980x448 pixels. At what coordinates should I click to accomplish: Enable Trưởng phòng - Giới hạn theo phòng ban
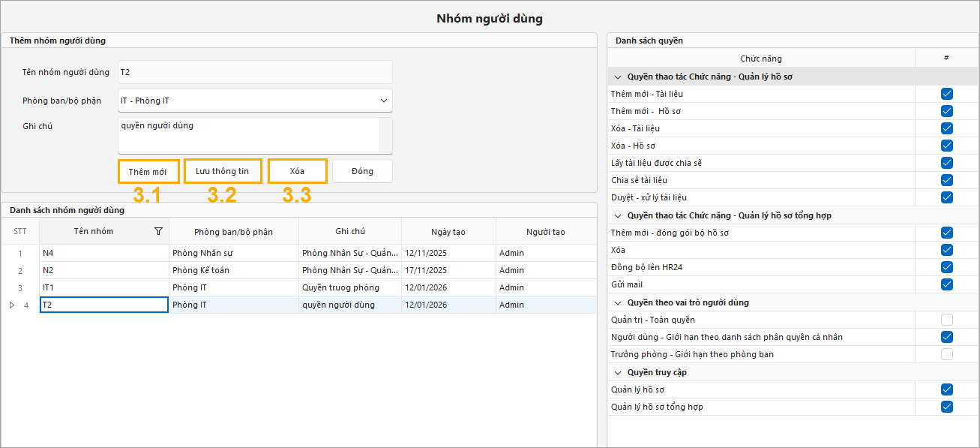pyautogui.click(x=947, y=354)
